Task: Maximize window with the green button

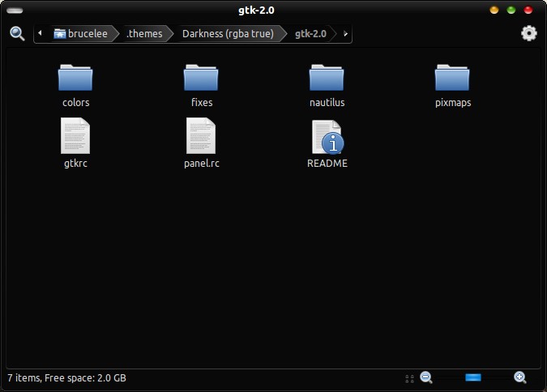Action: [511, 10]
